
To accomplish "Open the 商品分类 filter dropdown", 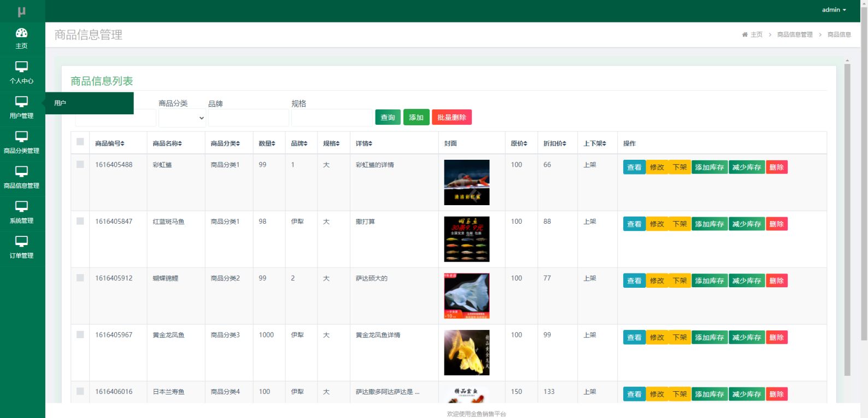I will 182,118.
